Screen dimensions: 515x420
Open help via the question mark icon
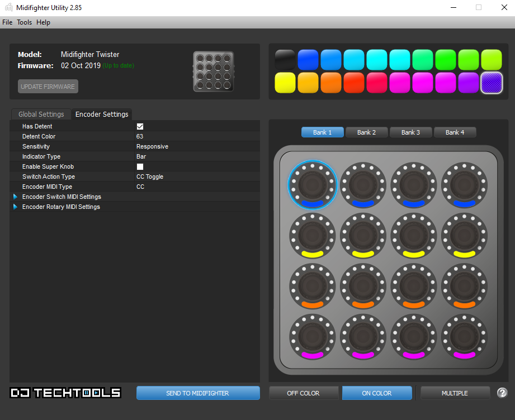[x=502, y=393]
